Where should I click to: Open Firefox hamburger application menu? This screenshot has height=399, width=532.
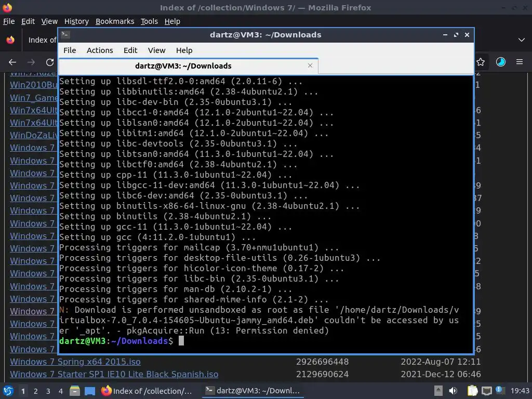(x=520, y=62)
